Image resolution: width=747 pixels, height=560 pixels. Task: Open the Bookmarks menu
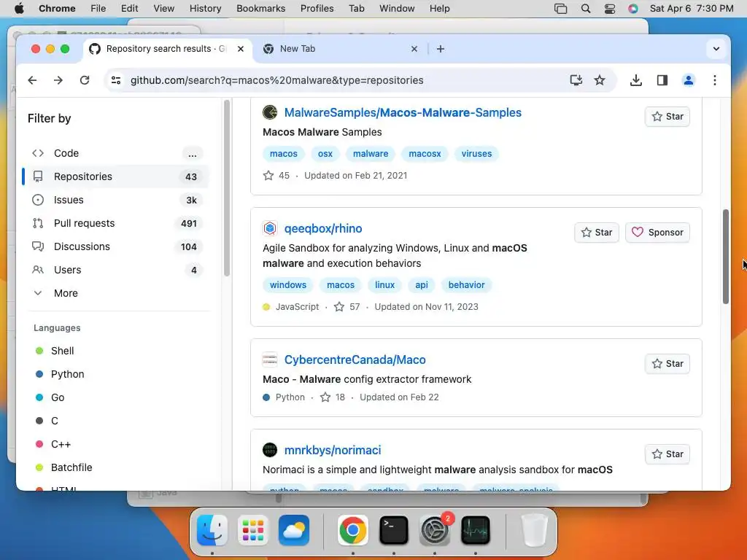tap(261, 9)
